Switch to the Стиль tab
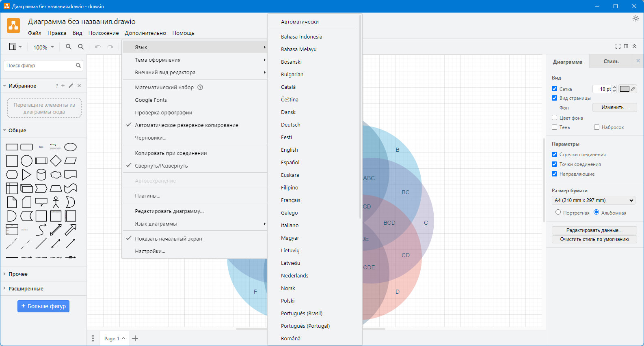 [x=611, y=62]
